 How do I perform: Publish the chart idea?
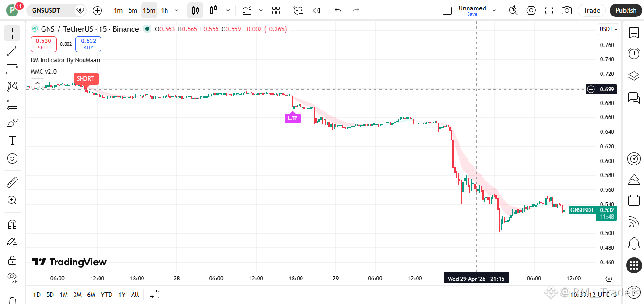click(x=626, y=10)
